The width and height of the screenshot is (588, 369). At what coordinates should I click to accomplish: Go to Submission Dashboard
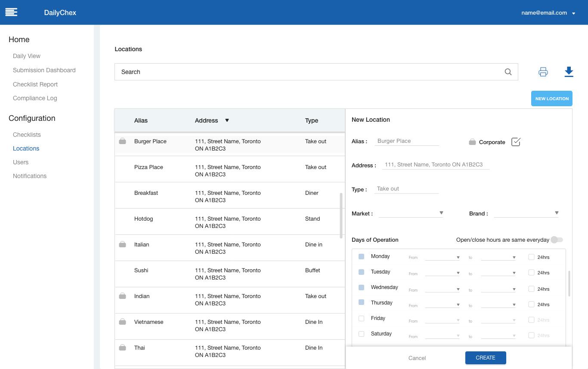point(44,70)
